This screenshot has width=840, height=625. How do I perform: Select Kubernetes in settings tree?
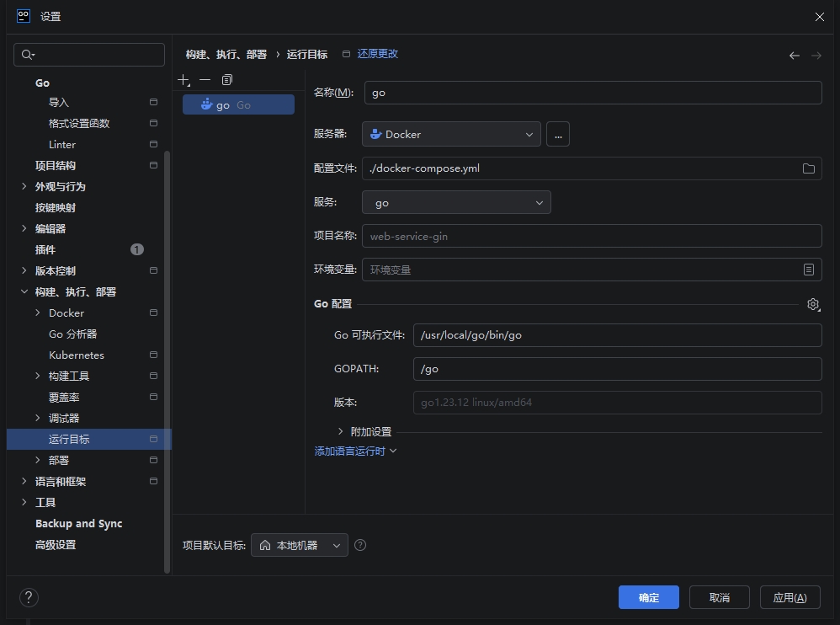(77, 355)
